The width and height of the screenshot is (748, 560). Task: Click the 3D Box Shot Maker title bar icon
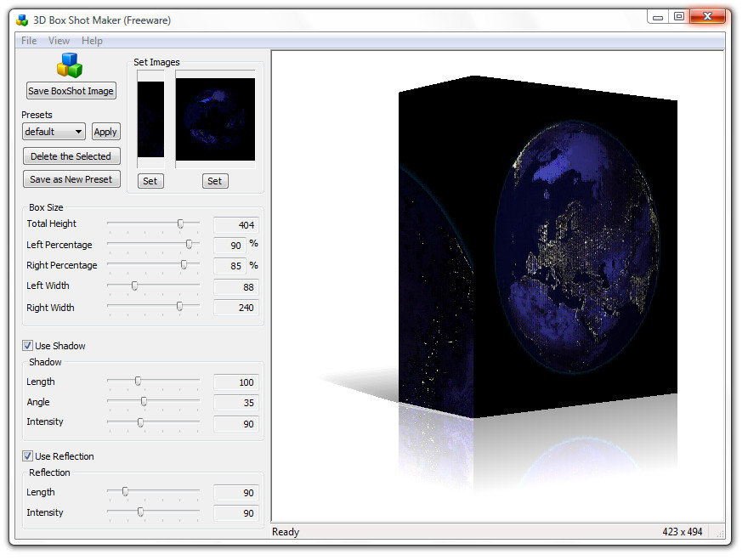click(x=22, y=20)
